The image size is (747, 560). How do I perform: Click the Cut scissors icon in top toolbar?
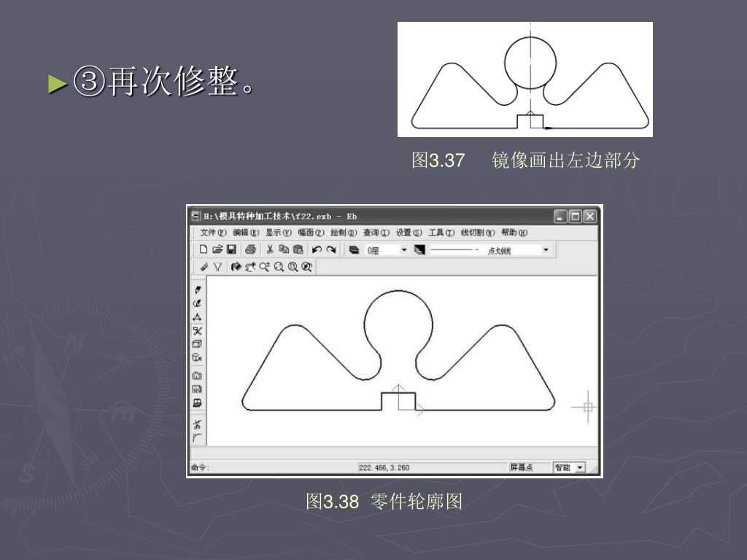click(x=270, y=249)
